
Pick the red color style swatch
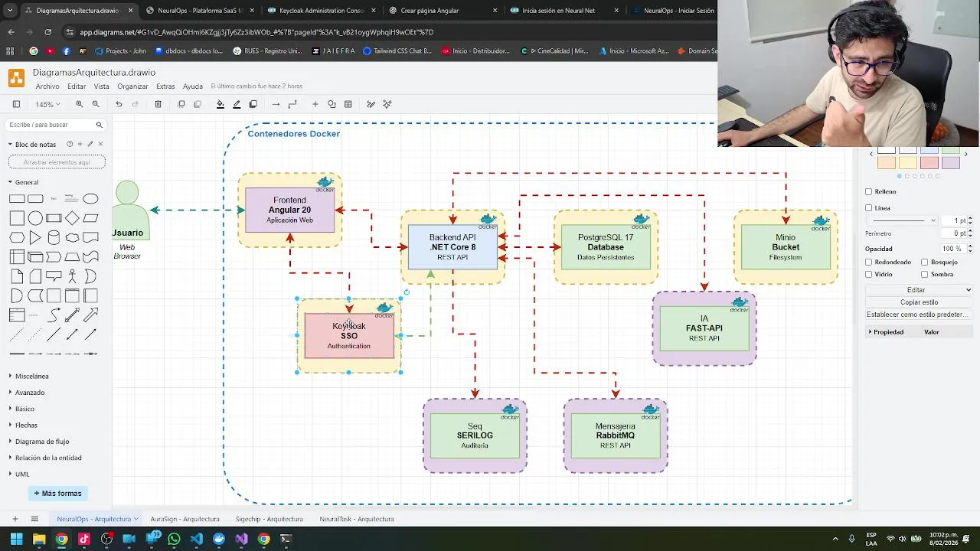click(929, 162)
